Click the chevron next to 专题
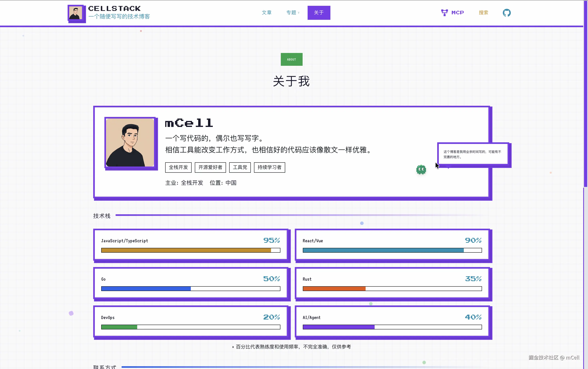The height and width of the screenshot is (369, 588). click(299, 13)
